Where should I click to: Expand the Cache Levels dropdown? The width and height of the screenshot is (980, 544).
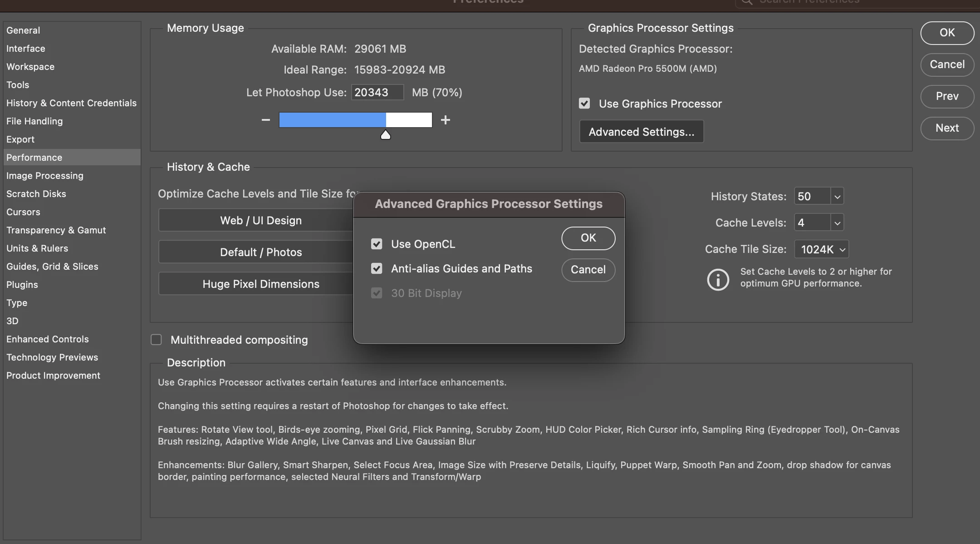click(x=837, y=223)
